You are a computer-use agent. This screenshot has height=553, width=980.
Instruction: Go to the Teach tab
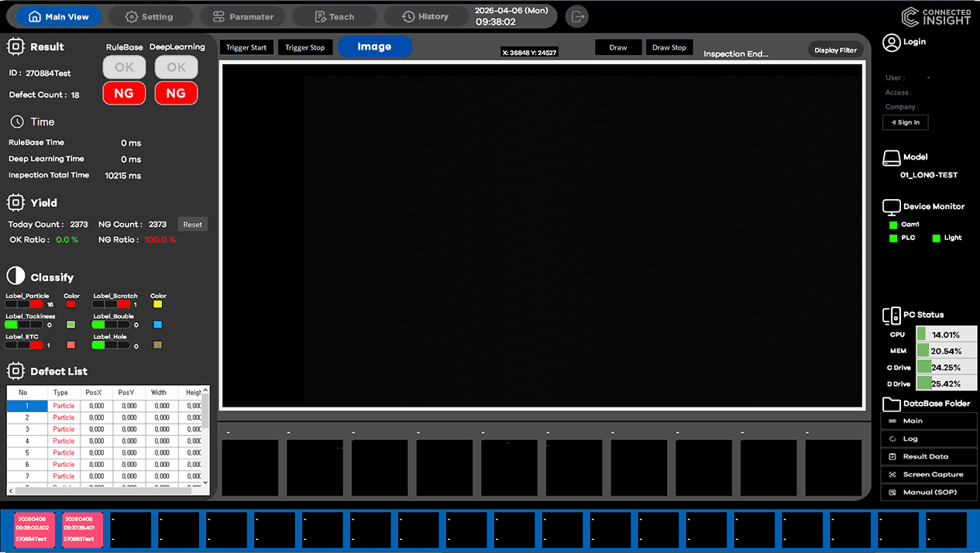click(x=335, y=16)
